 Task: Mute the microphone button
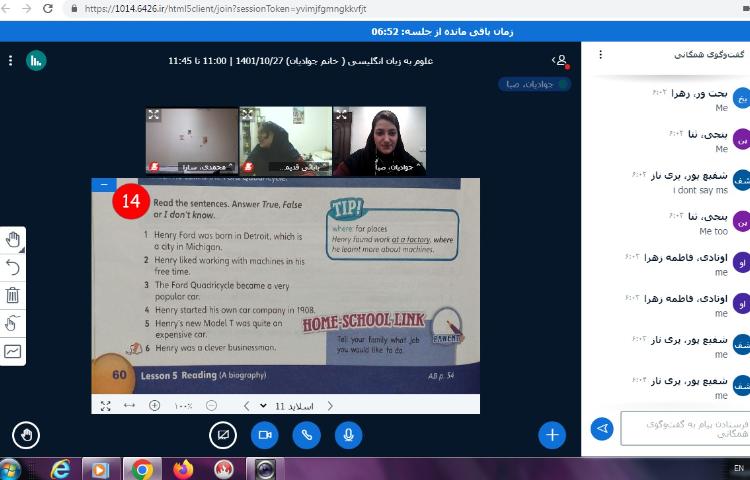coord(348,435)
